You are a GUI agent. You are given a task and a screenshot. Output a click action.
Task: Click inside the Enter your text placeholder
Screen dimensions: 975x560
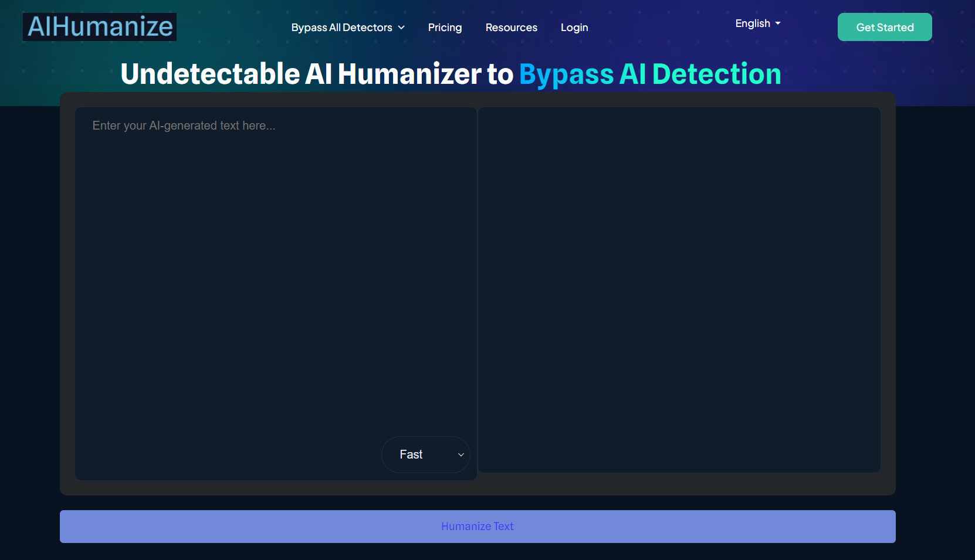pos(184,125)
